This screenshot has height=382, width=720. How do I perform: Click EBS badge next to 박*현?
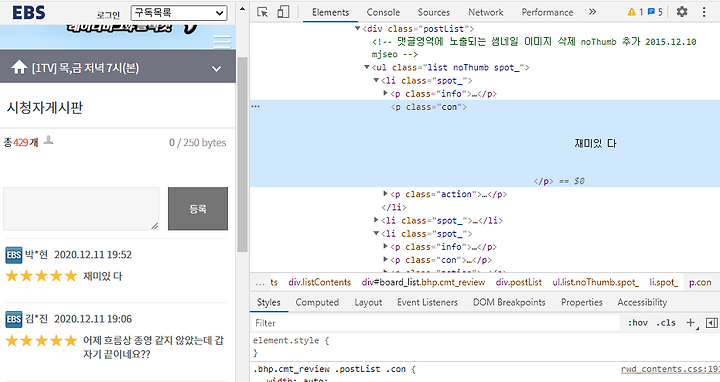(x=14, y=255)
